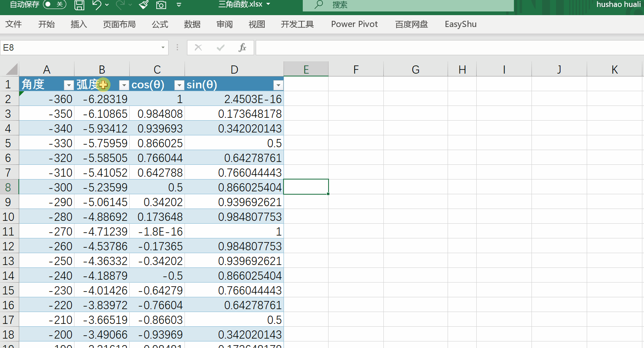Open the EasyShu ribbon tab

coord(461,24)
